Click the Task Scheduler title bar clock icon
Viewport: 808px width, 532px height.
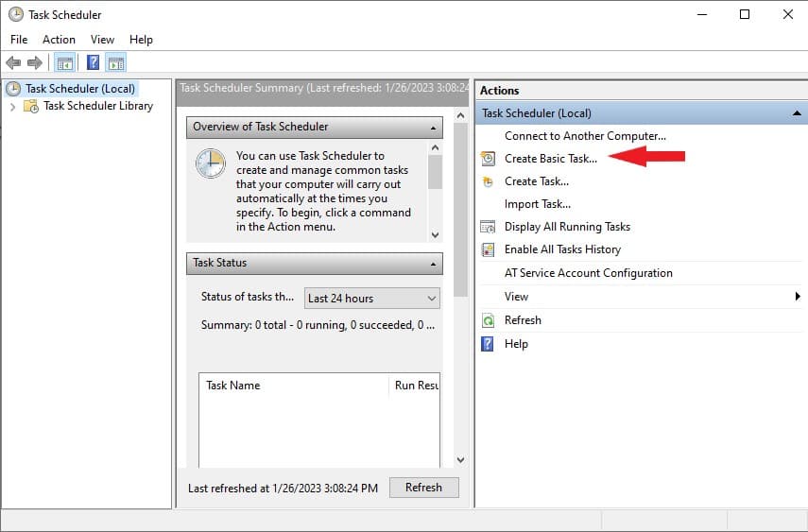(x=16, y=14)
